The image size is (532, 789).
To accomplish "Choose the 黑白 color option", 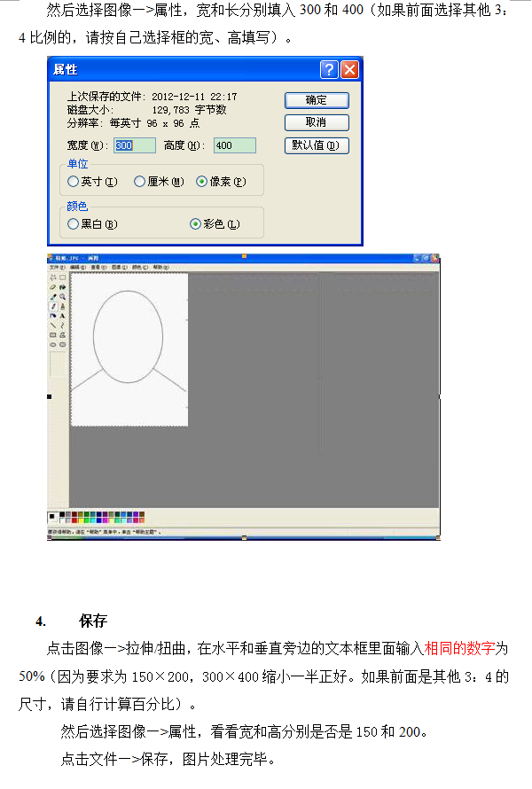I will [74, 224].
